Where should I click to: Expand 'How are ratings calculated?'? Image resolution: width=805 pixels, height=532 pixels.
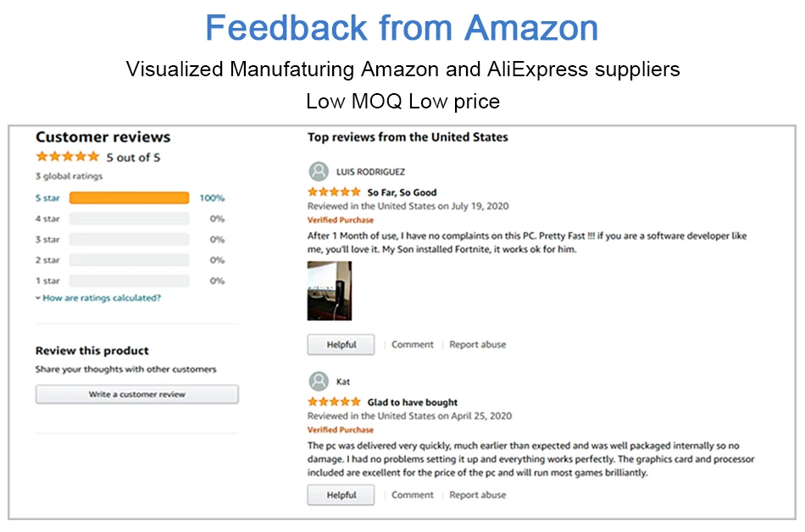98,298
